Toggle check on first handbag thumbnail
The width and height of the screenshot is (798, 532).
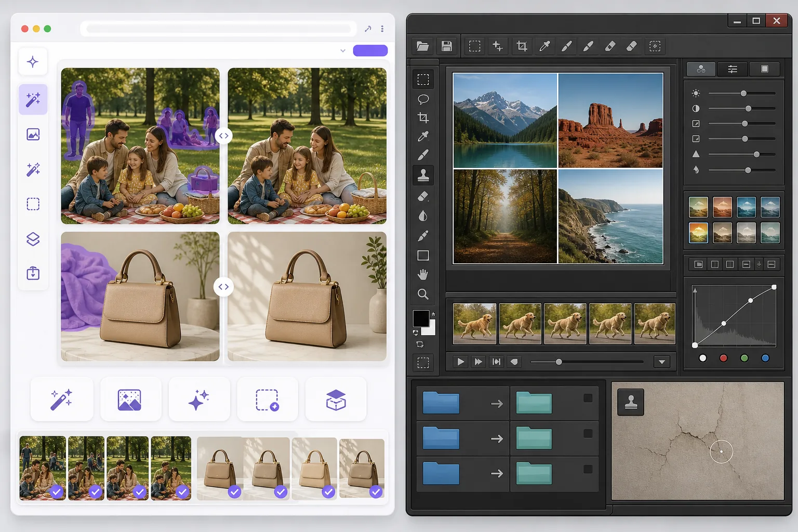(235, 491)
